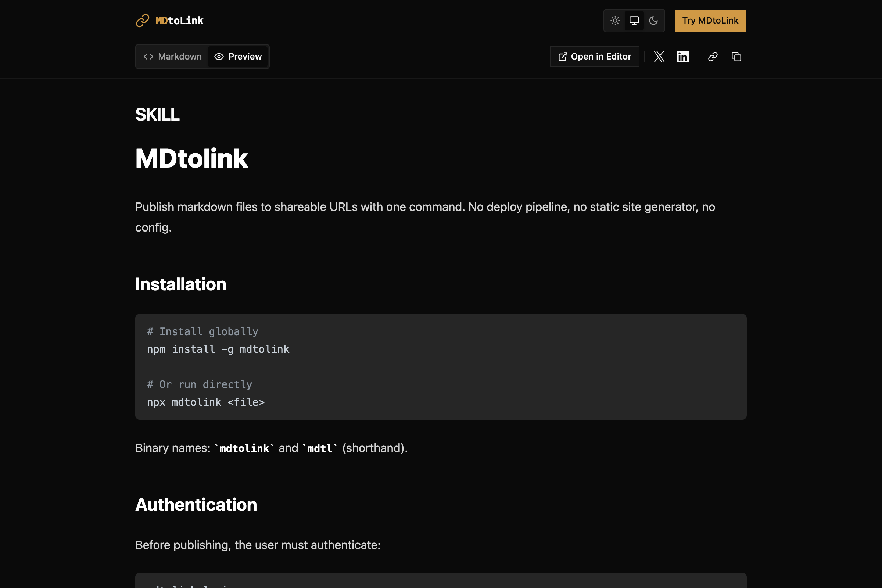The height and width of the screenshot is (588, 882).
Task: Open the document in the editor
Action: (594, 56)
